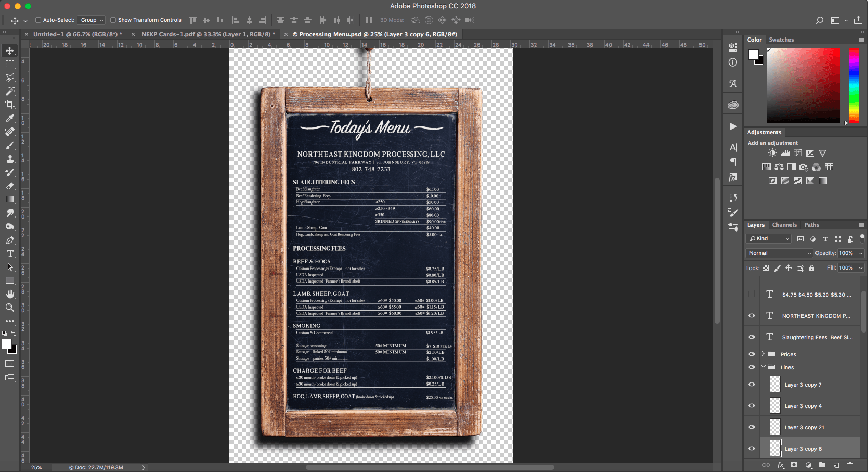The height and width of the screenshot is (472, 868).
Task: Switch to the Channels tab
Action: pyautogui.click(x=784, y=225)
